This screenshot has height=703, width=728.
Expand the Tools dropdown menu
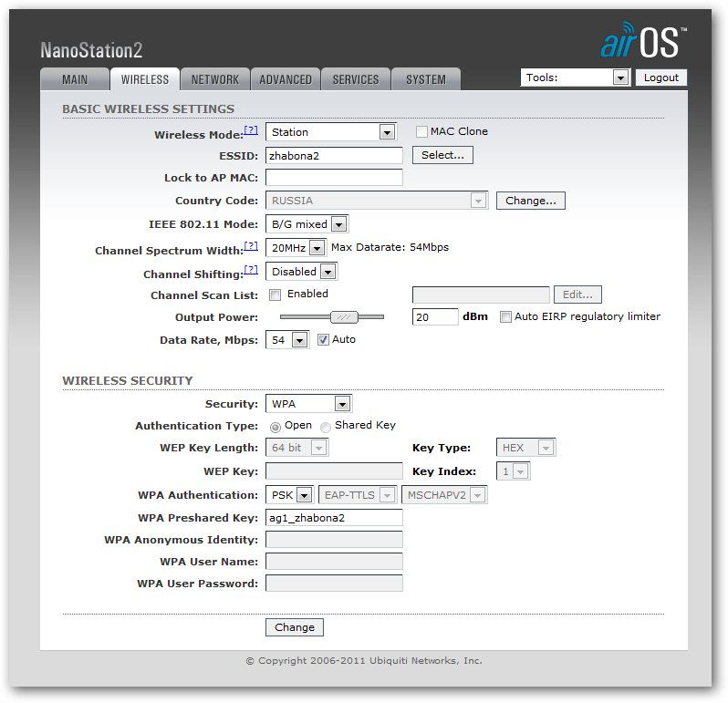[x=575, y=78]
